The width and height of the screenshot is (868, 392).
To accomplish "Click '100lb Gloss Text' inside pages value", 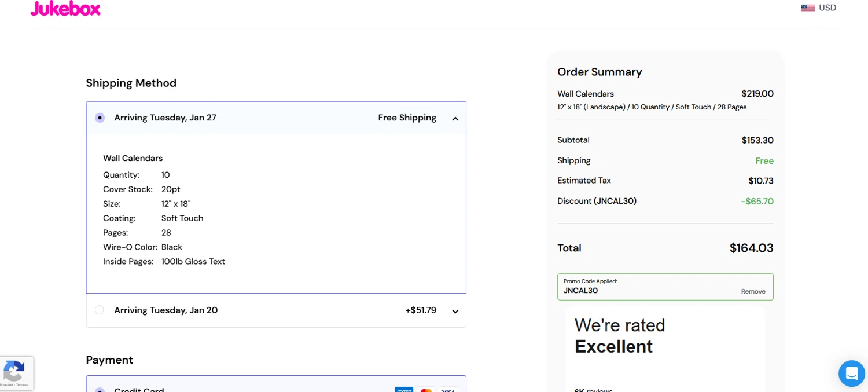I will click(193, 262).
